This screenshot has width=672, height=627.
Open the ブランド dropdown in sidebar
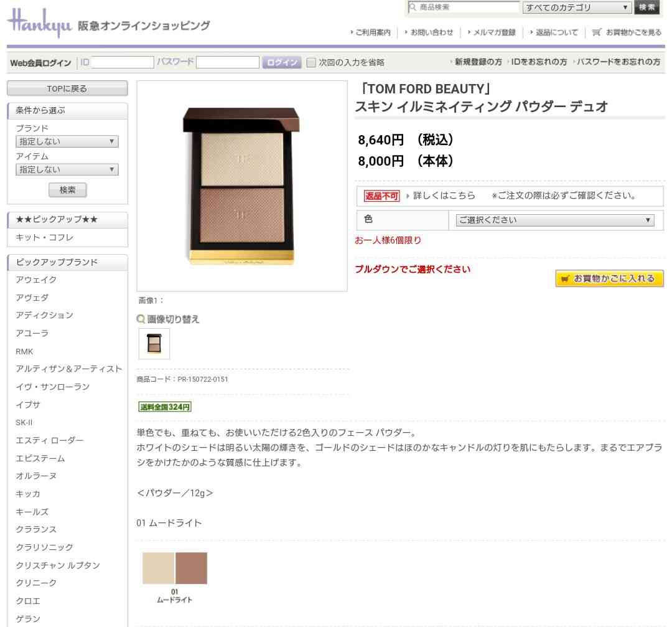67,141
